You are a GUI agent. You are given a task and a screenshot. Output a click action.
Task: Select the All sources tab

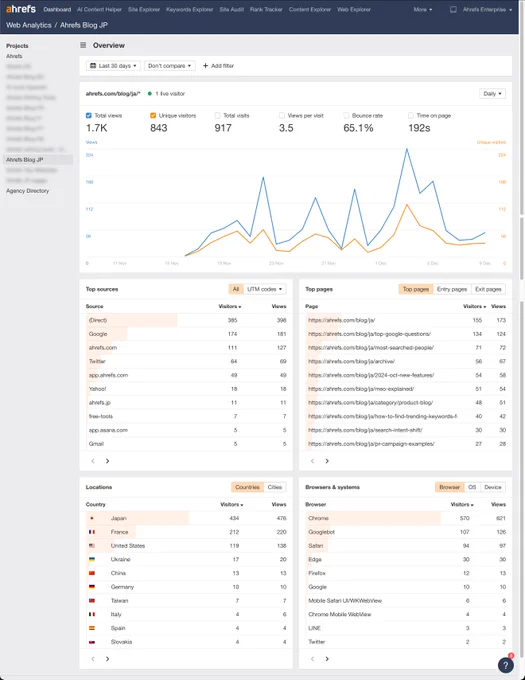point(236,289)
